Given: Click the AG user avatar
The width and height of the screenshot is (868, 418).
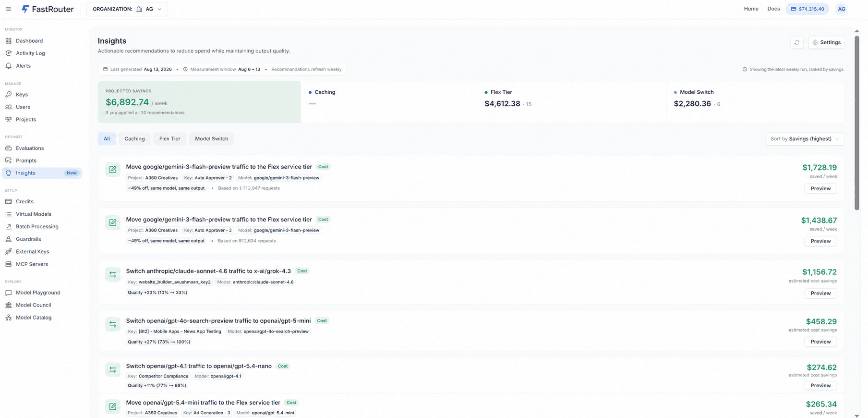Looking at the screenshot, I should click(842, 9).
